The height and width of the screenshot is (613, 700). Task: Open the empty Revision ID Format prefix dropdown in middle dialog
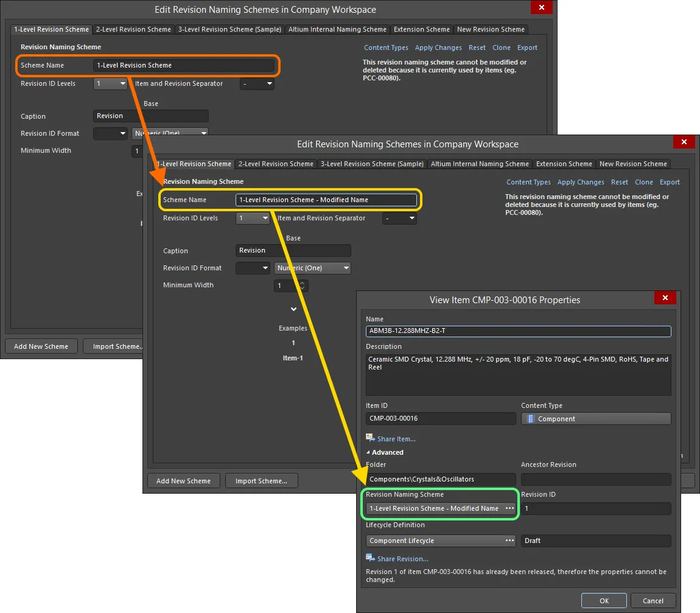[x=265, y=268]
